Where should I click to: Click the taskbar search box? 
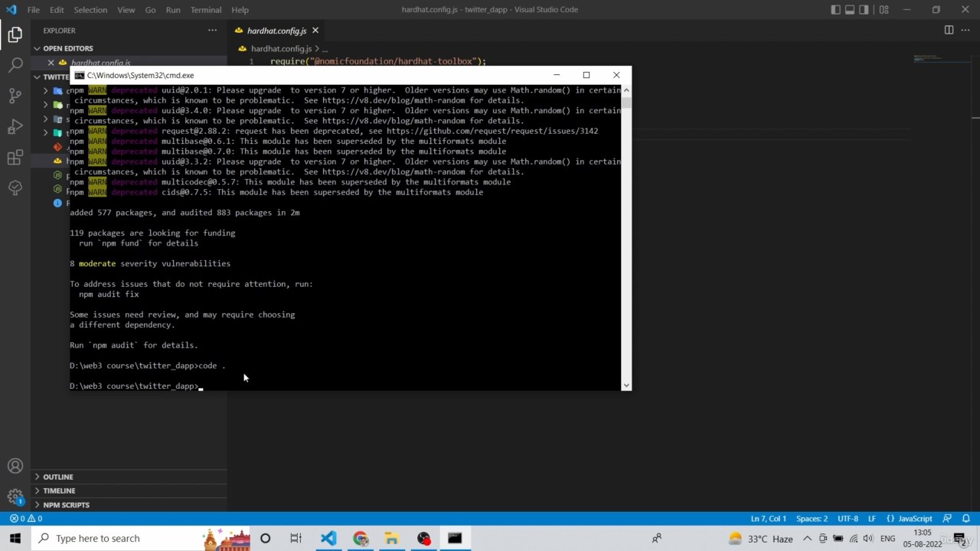tap(142, 538)
